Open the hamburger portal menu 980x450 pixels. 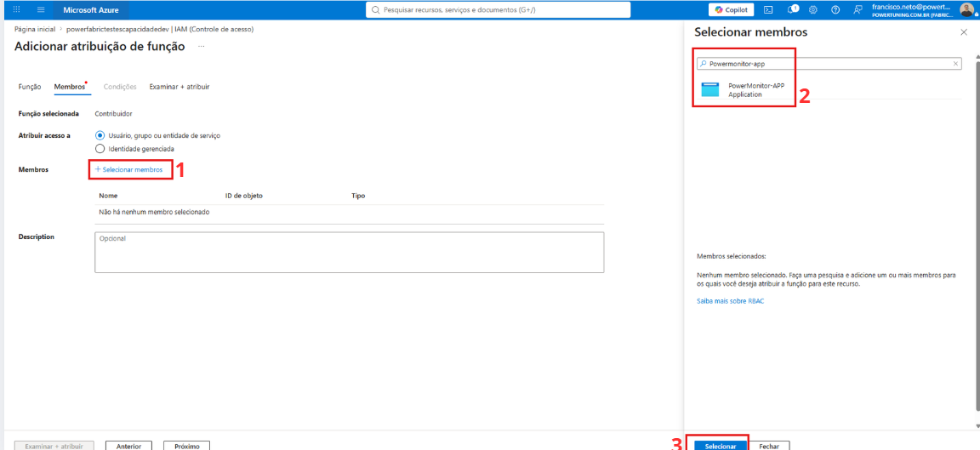(41, 10)
